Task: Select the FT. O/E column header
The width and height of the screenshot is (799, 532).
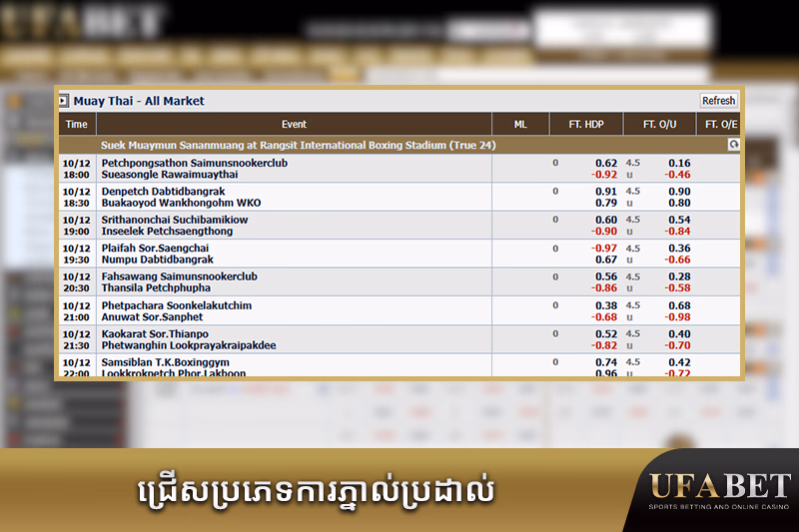Action: click(721, 125)
